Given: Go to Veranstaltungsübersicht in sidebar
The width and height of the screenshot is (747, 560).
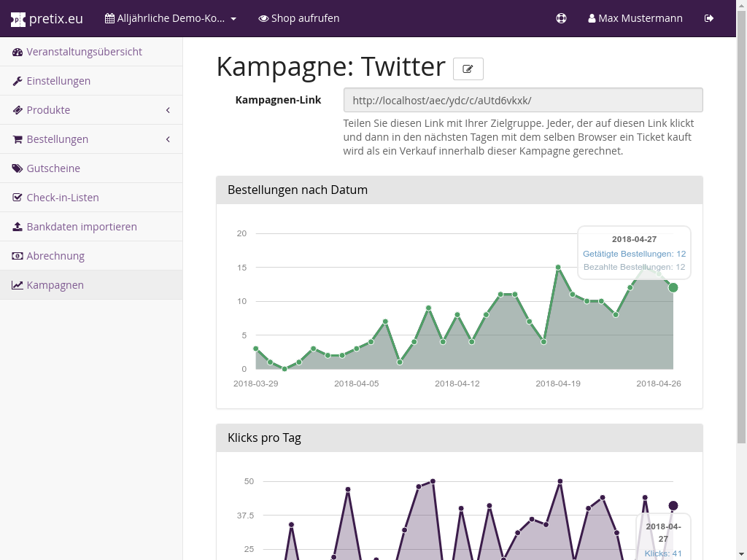Looking at the screenshot, I should click(84, 52).
